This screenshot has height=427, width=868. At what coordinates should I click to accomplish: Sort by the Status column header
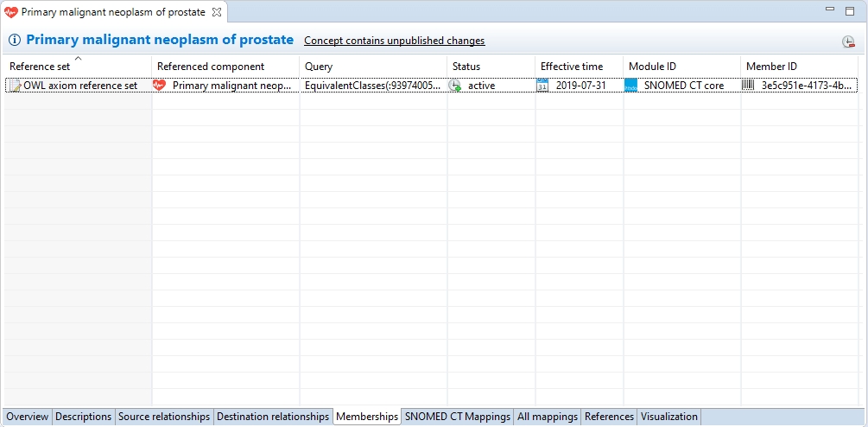click(466, 67)
